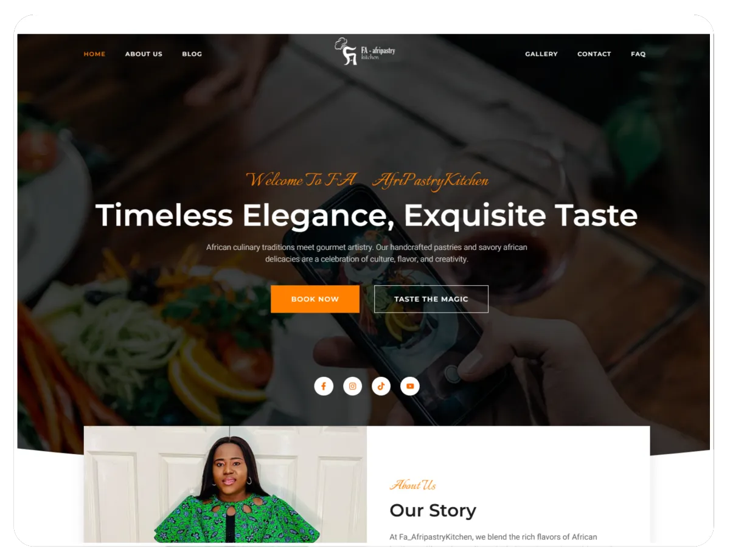Click the Our Story heading
This screenshot has height=560, width=730.
tap(433, 510)
